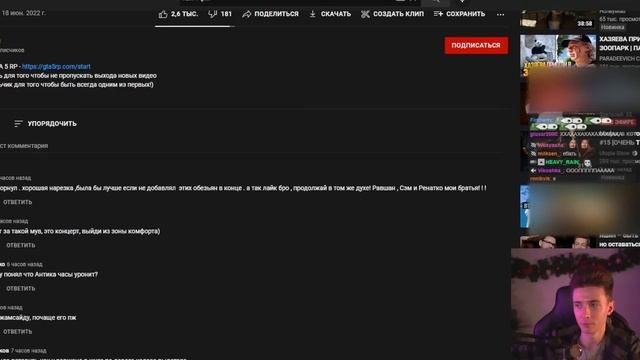The width and height of the screenshot is (640, 360).
Task: Open the three-dot more actions menu
Action: tap(500, 15)
